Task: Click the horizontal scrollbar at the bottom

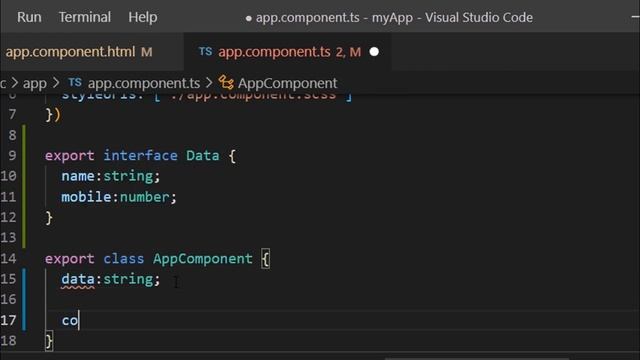Action: click(x=476, y=358)
